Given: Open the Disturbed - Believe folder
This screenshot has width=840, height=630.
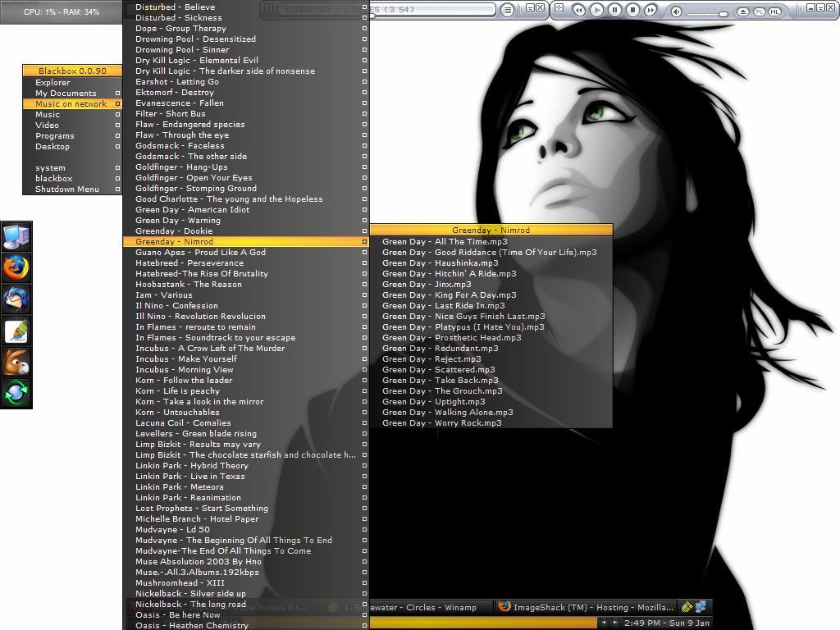Looking at the screenshot, I should (246, 7).
